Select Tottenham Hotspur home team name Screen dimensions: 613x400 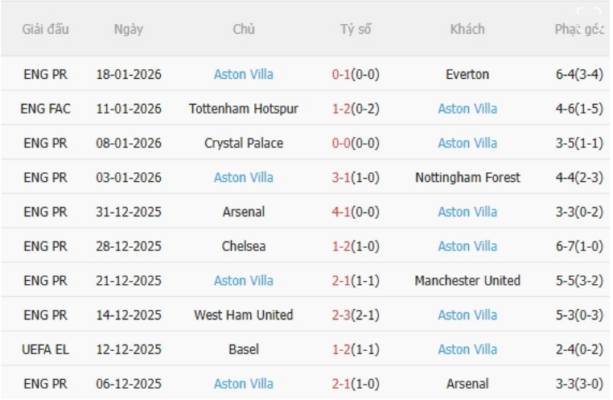tap(243, 109)
